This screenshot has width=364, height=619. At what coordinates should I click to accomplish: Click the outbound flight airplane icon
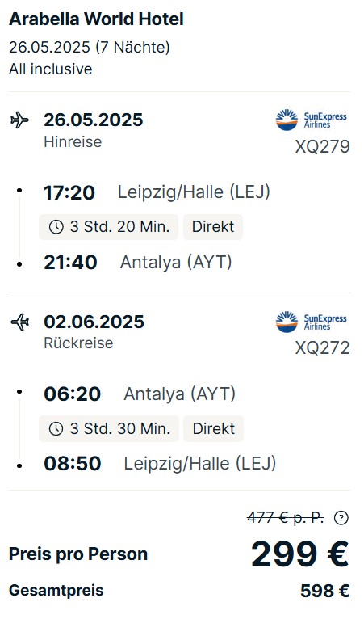pyautogui.click(x=19, y=120)
